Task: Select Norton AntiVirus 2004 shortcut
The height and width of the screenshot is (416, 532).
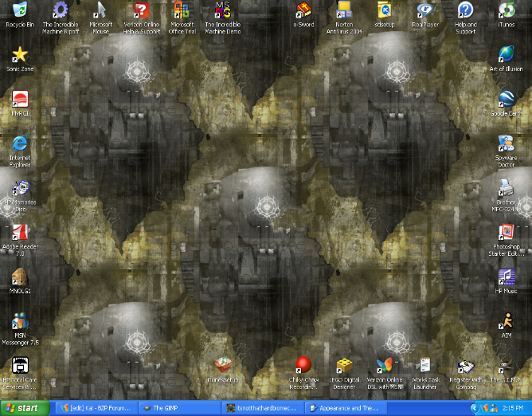Action: pos(344,10)
